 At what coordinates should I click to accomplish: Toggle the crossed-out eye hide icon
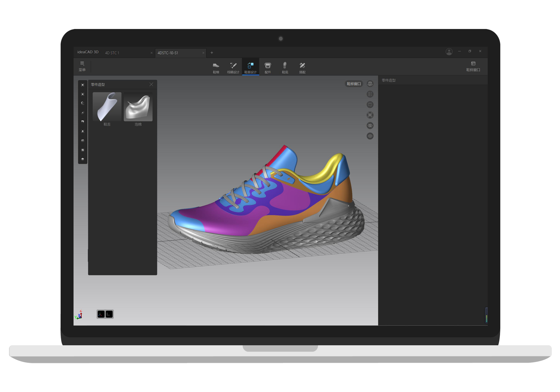[x=370, y=125]
